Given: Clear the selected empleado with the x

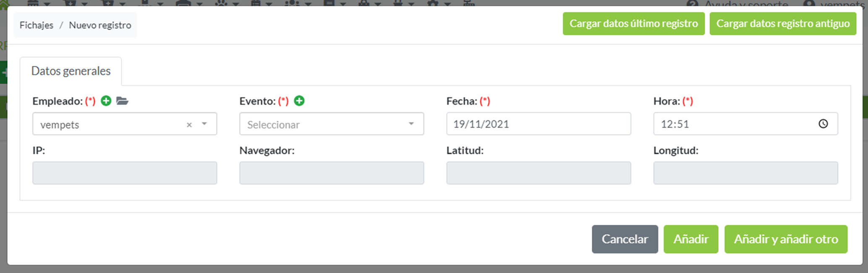Looking at the screenshot, I should pos(189,125).
